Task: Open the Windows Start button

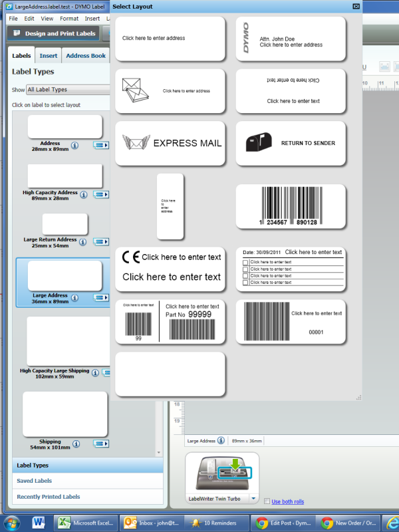Action: pyautogui.click(x=12, y=523)
